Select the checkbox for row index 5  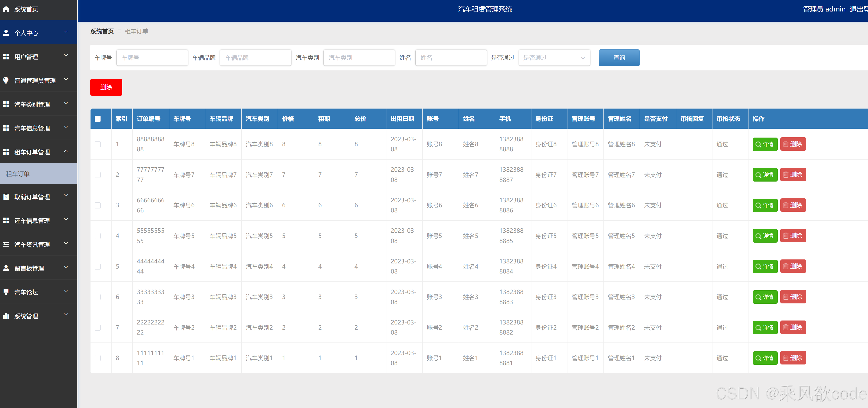pyautogui.click(x=98, y=266)
